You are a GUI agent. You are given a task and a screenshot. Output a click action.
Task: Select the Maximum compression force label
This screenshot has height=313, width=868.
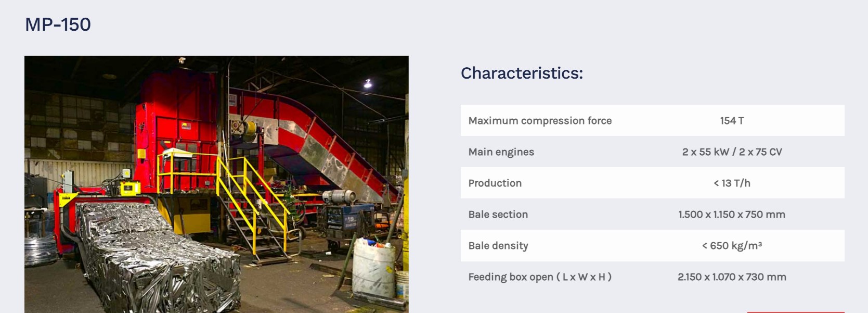point(540,121)
